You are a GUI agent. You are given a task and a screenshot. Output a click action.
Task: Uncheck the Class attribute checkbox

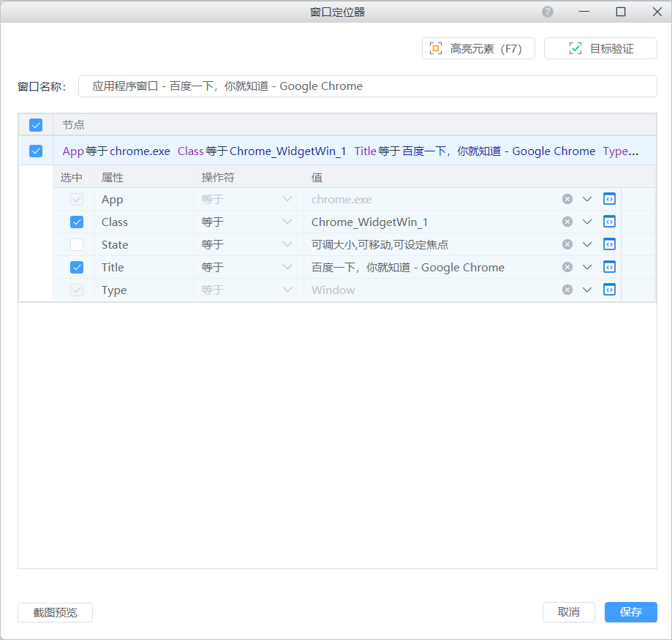point(77,222)
